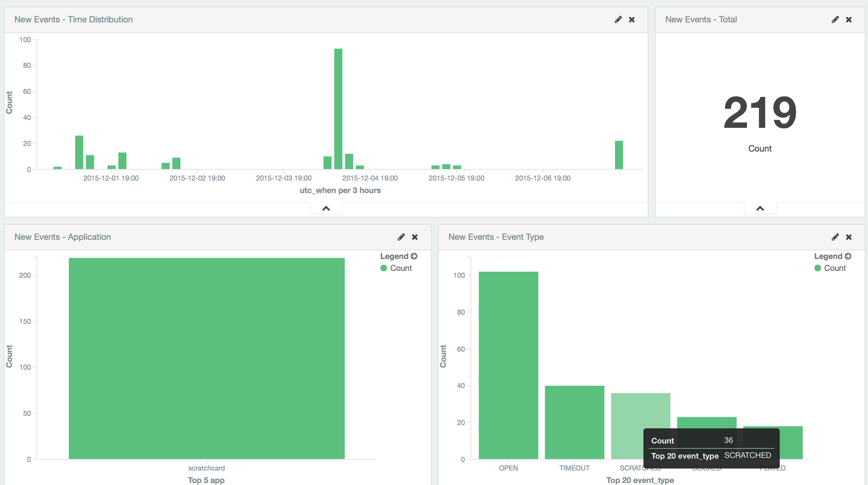Select the TIMEOUT event type bar
Image resolution: width=868 pixels, height=485 pixels.
(574, 422)
